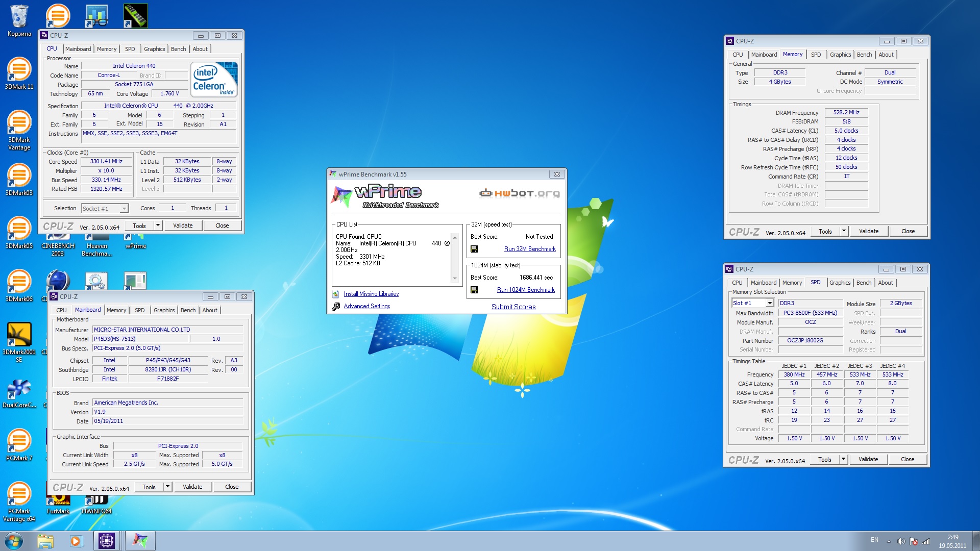Open the green memory stick desktop icon
The height and width of the screenshot is (551, 980).
135,15
